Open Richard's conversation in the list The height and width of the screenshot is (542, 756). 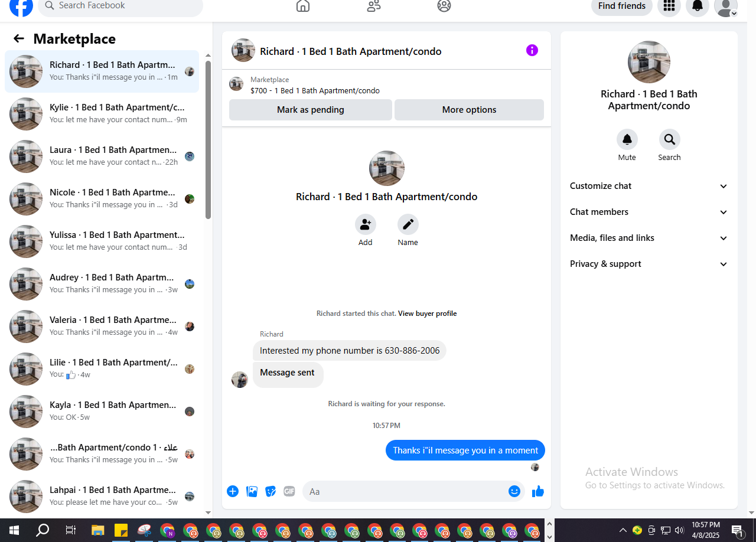(x=102, y=71)
